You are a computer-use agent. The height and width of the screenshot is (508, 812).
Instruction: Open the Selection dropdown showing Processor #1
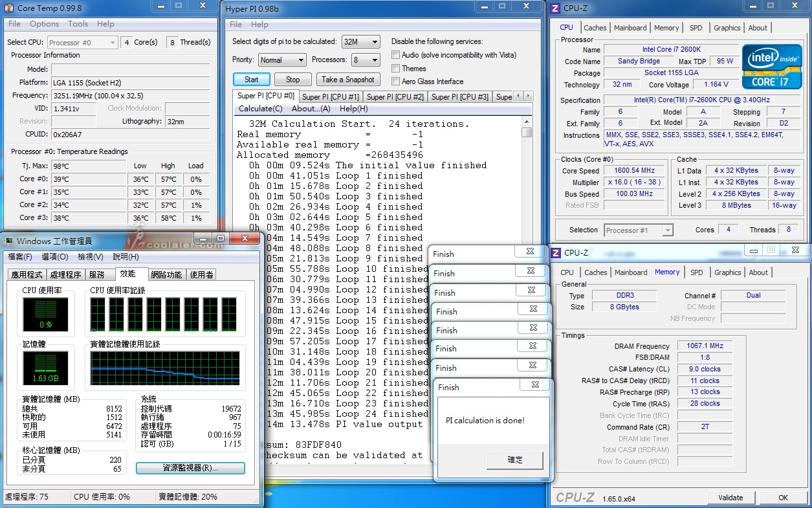639,230
